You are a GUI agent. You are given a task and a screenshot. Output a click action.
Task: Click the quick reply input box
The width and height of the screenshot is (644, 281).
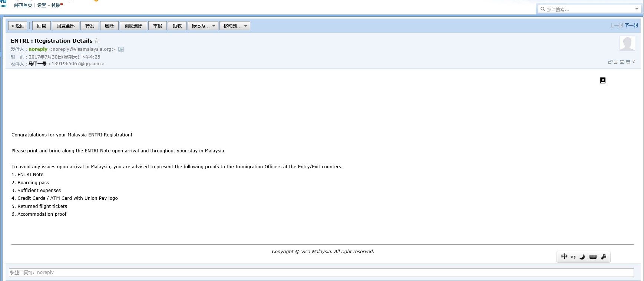click(x=321, y=272)
